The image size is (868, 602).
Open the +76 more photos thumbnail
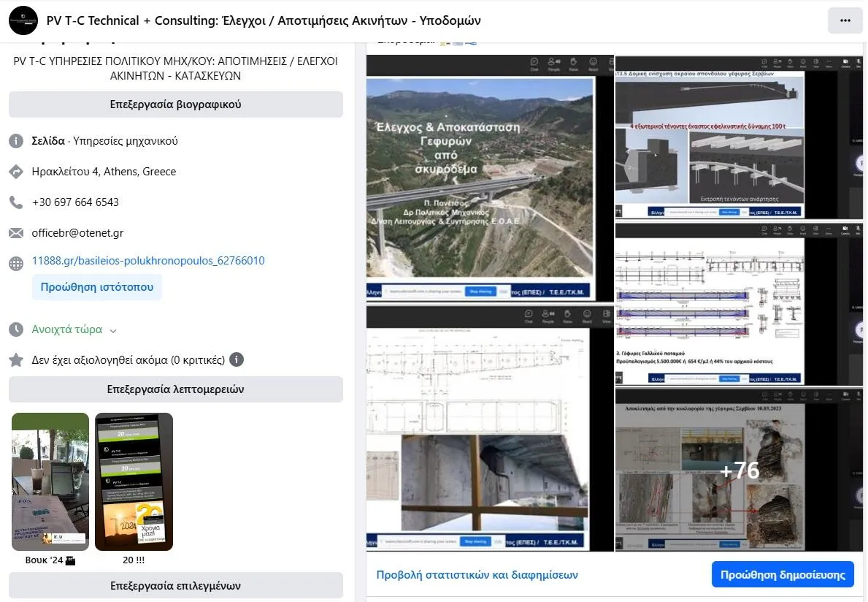pyautogui.click(x=740, y=470)
